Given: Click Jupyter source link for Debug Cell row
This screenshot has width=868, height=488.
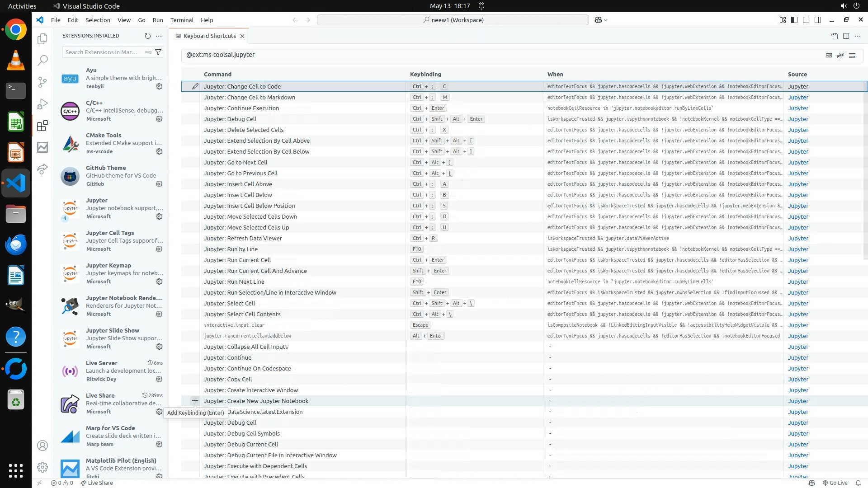Looking at the screenshot, I should click(x=798, y=119).
